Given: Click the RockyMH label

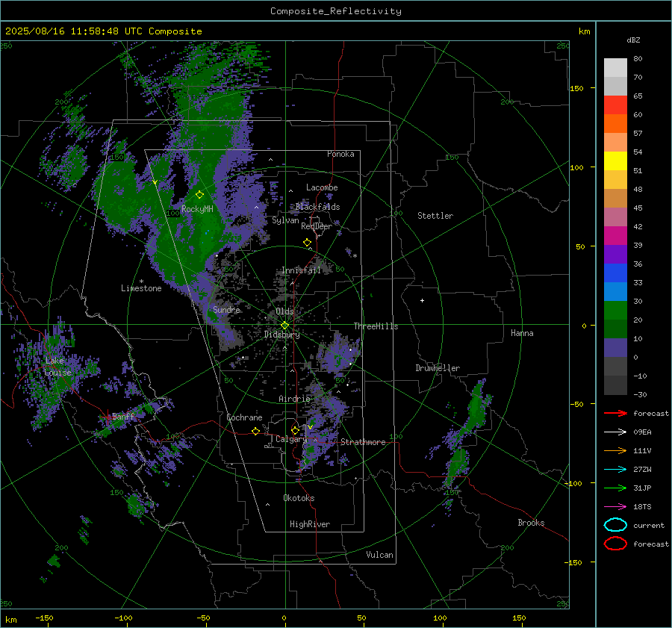Looking at the screenshot, I should click(197, 209).
